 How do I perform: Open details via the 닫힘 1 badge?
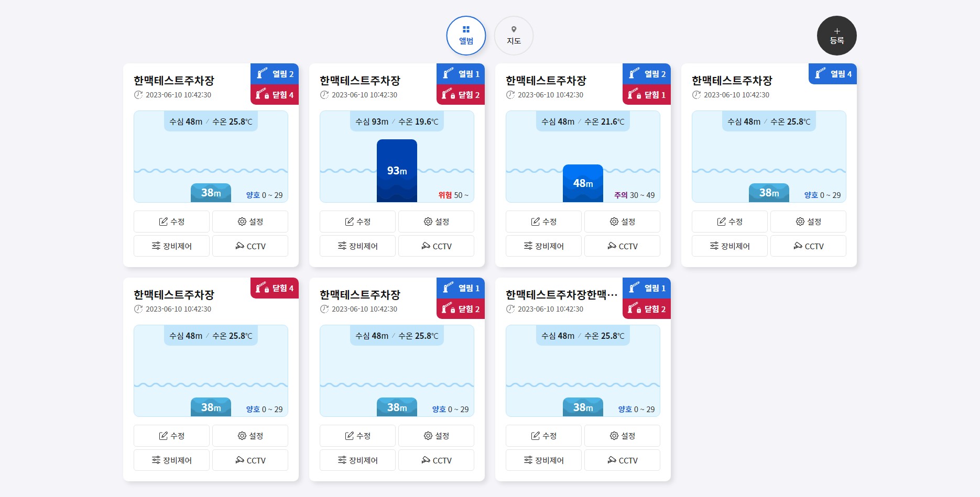point(647,95)
